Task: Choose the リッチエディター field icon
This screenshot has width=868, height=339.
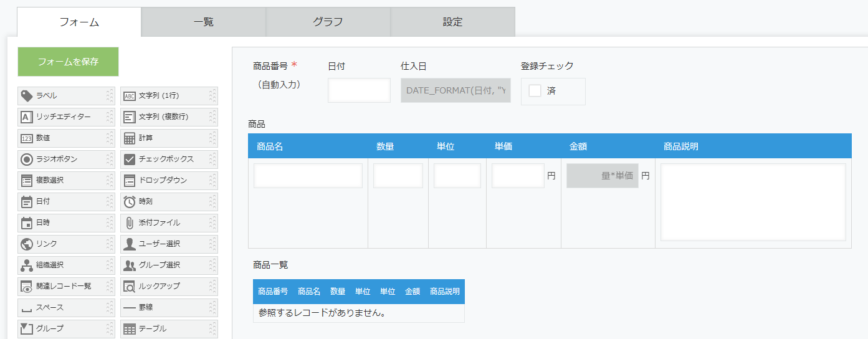Action: click(x=27, y=117)
